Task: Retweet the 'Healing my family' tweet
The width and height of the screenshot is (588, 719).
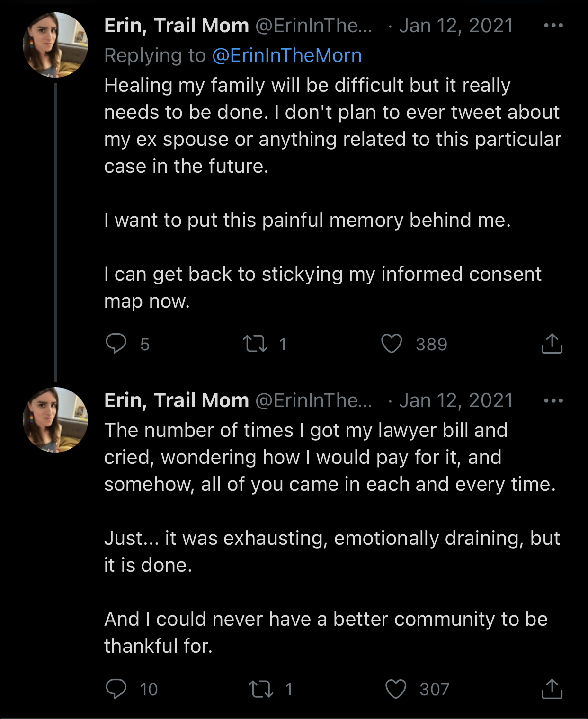Action: coord(255,344)
